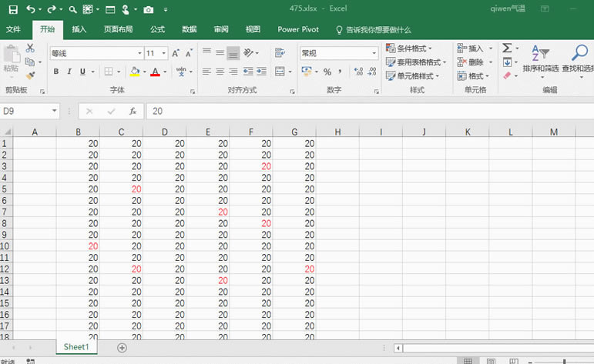Click the percent style icon
Image resolution: width=594 pixels, height=364 pixels.
point(327,72)
